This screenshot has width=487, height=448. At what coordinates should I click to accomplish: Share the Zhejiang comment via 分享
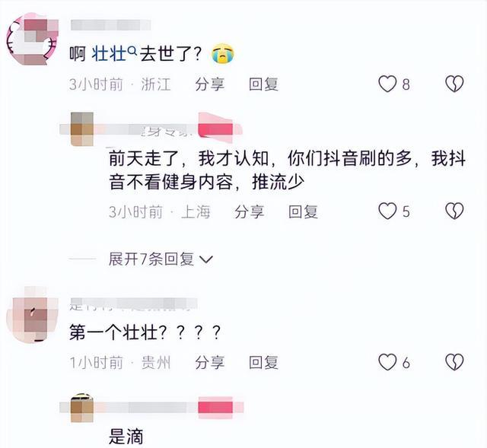point(210,84)
